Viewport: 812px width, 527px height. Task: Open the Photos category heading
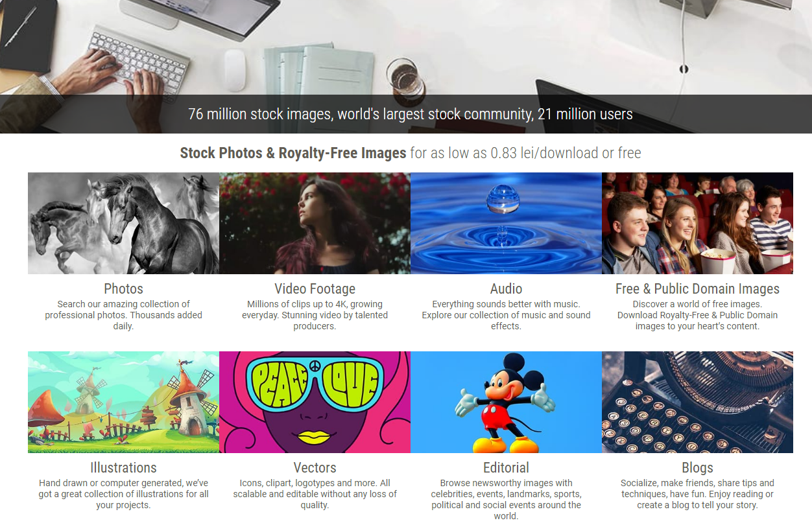click(123, 288)
